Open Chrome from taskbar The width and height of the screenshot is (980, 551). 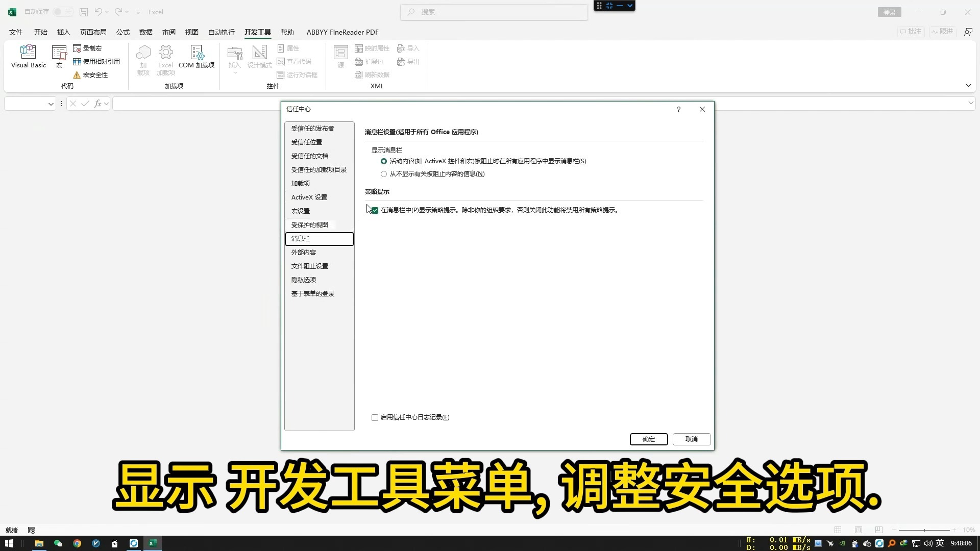77,543
